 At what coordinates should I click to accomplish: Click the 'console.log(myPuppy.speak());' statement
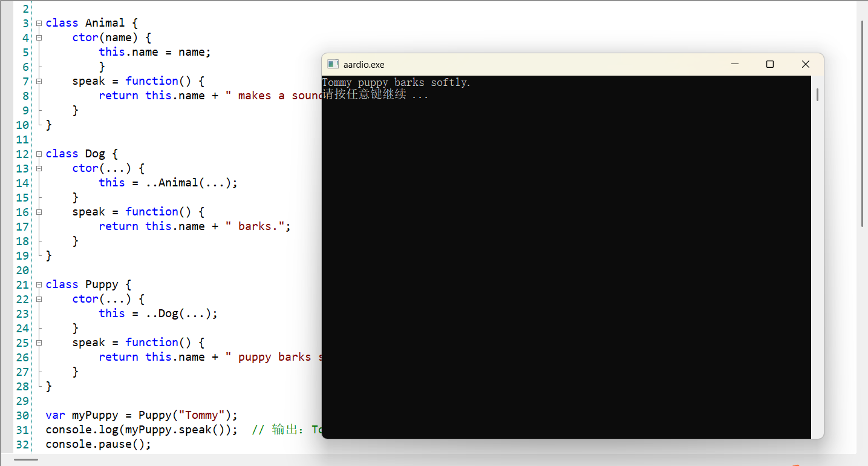tap(142, 430)
